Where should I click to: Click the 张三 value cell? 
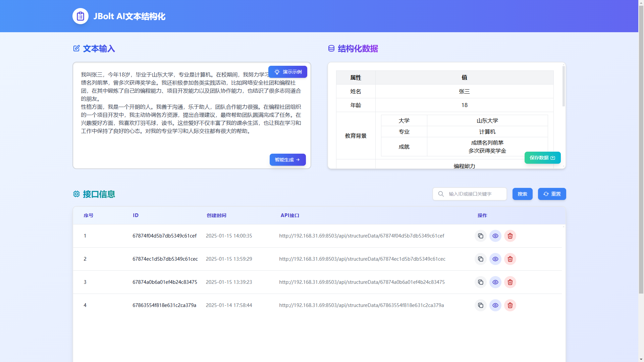464,91
